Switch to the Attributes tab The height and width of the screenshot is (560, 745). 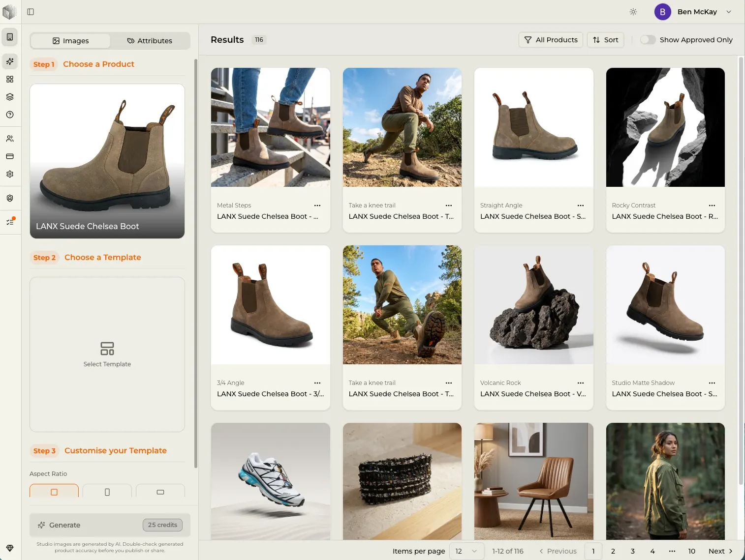point(150,41)
